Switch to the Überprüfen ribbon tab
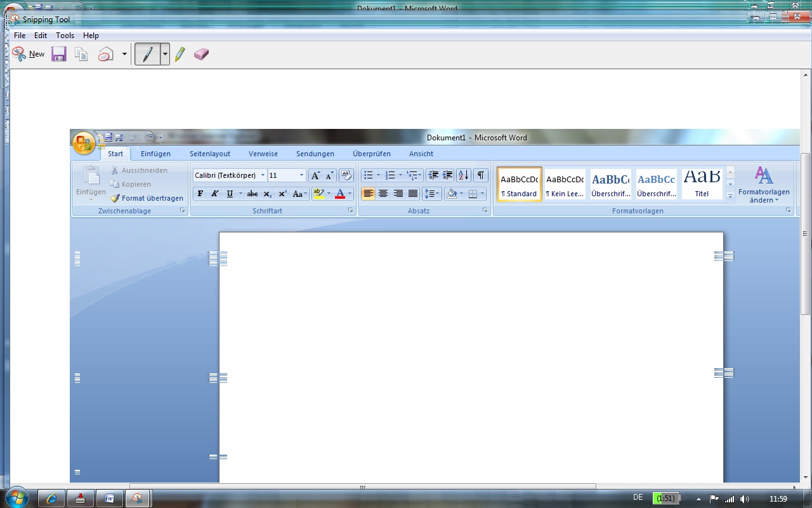The width and height of the screenshot is (812, 508). click(372, 154)
